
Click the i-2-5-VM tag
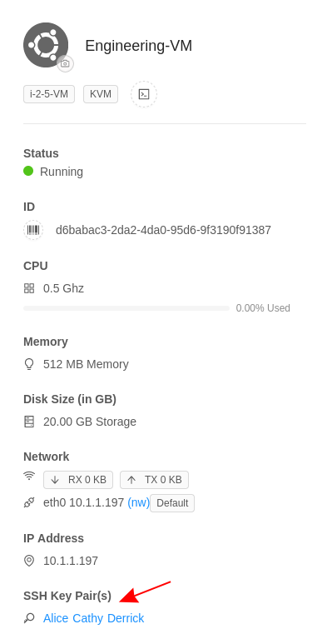pos(49,94)
